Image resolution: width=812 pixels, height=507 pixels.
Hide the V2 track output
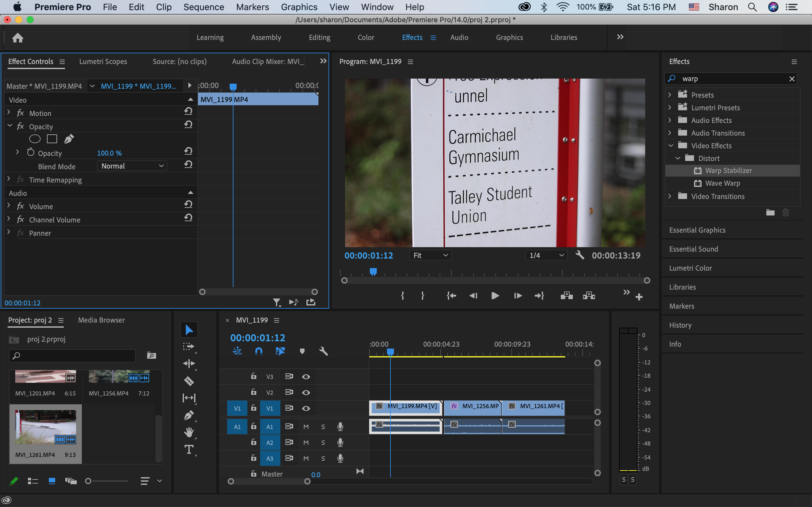(306, 392)
